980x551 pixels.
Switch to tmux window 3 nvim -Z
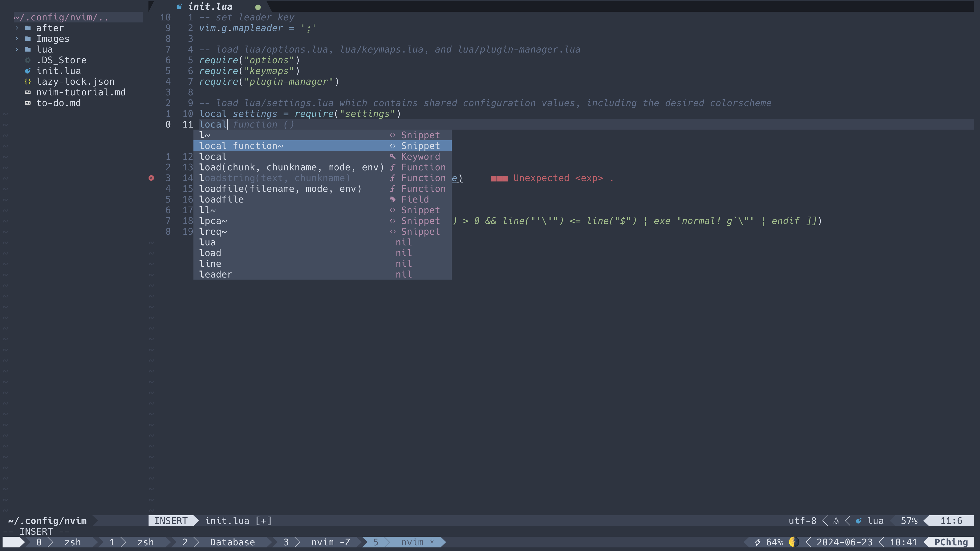(316, 542)
